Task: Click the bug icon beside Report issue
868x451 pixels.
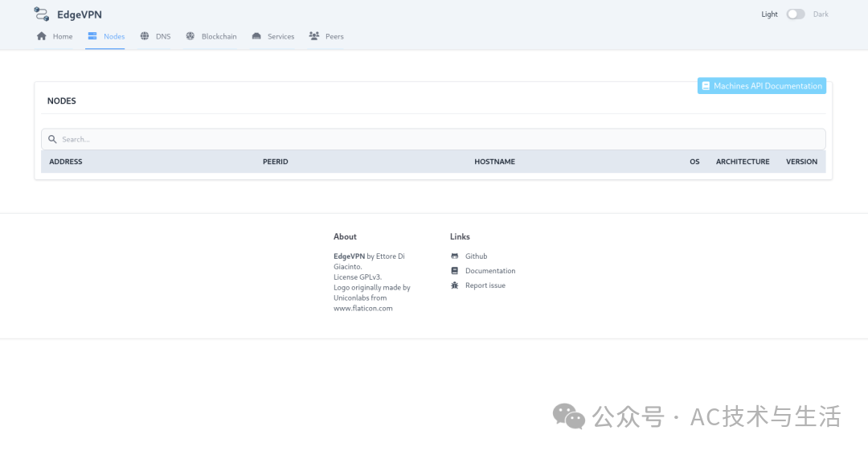Action: pos(455,285)
